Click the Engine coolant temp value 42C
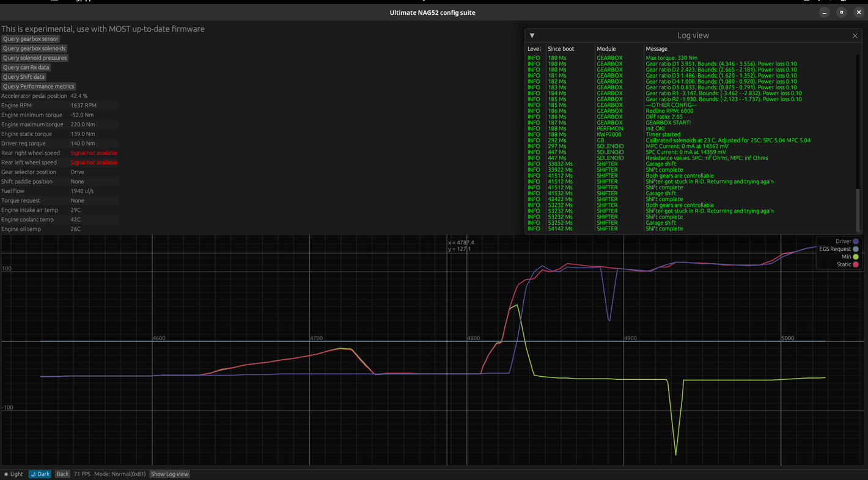Screen dimensions: 868x480 [75, 219]
